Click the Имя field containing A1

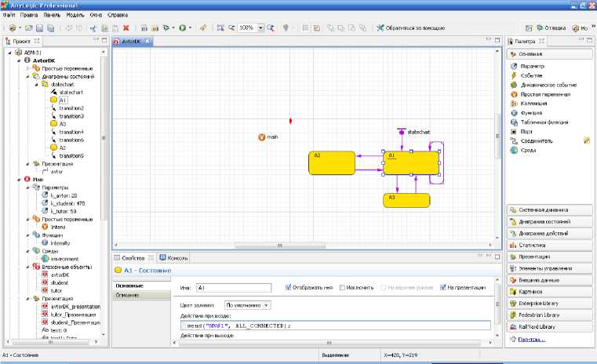point(232,288)
